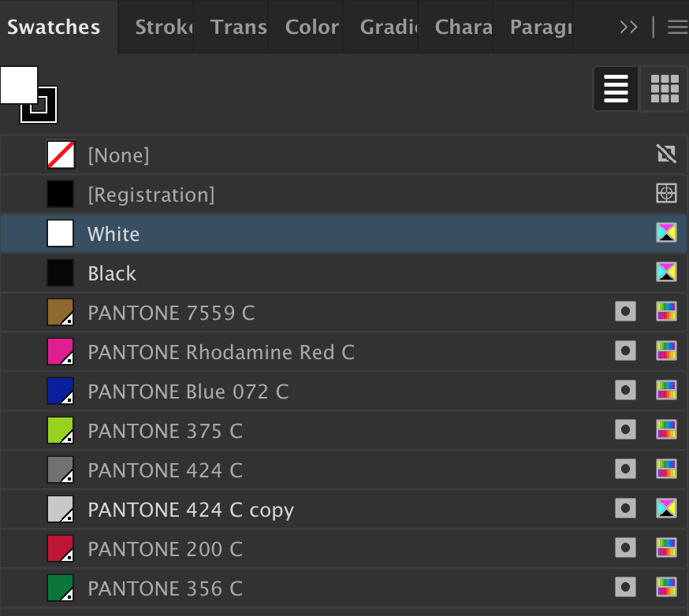Open the Swatches panel menu

click(677, 28)
